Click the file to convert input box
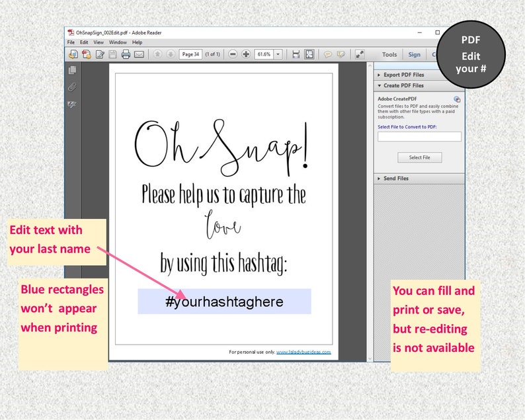Screen dimensions: 525x420 (x=419, y=137)
